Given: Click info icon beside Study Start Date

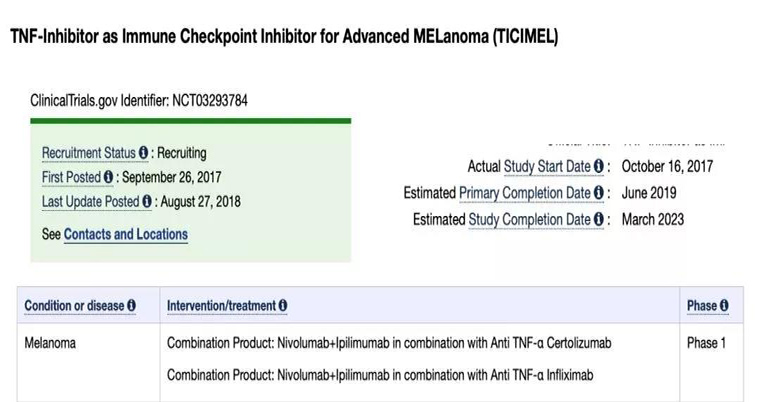Looking at the screenshot, I should point(599,166).
